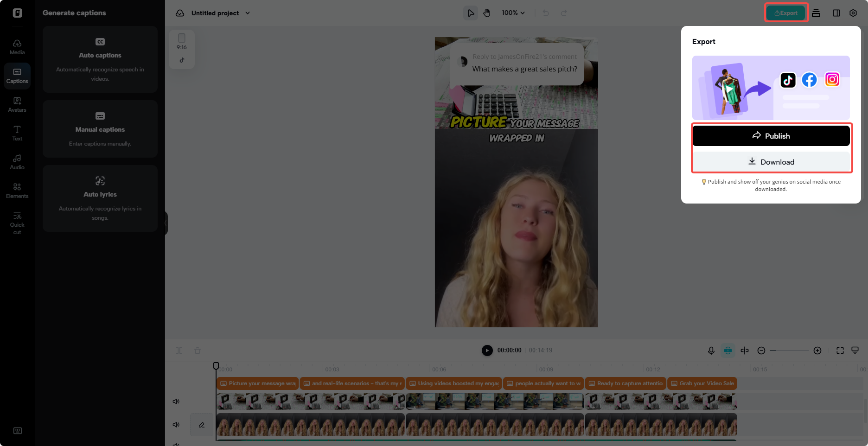The width and height of the screenshot is (868, 446).
Task: Mute the first video track
Action: 176,401
